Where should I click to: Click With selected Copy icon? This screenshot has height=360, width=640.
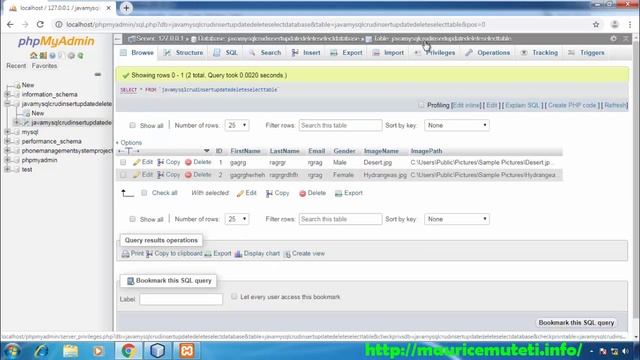click(x=269, y=193)
